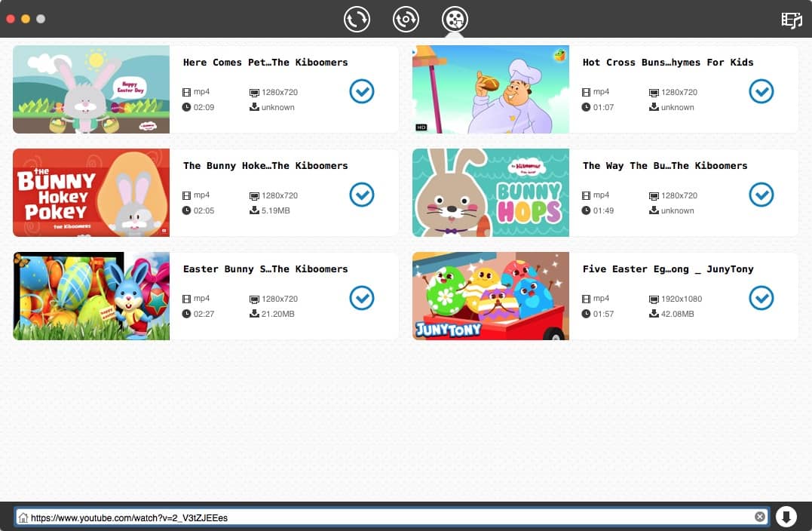Clear the URL field with the X icon
The width and height of the screenshot is (812, 531).
point(760,517)
